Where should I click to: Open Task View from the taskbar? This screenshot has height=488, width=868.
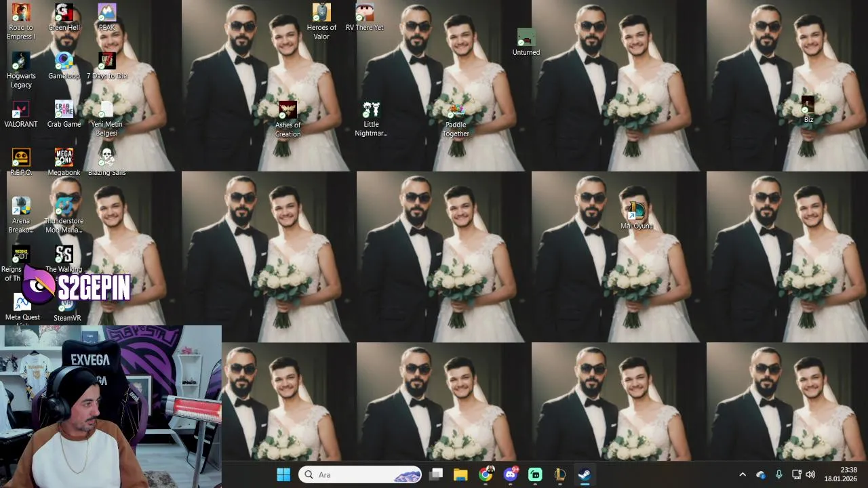[x=436, y=474]
